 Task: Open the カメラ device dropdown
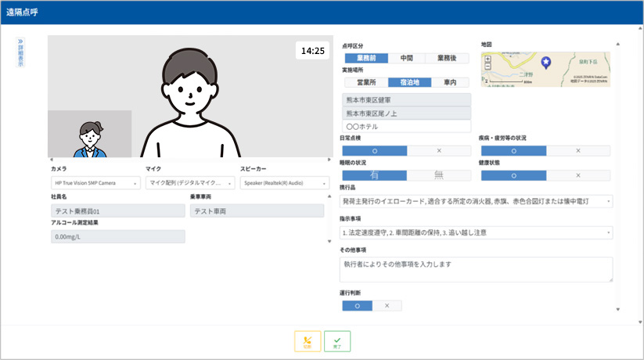(x=95, y=183)
